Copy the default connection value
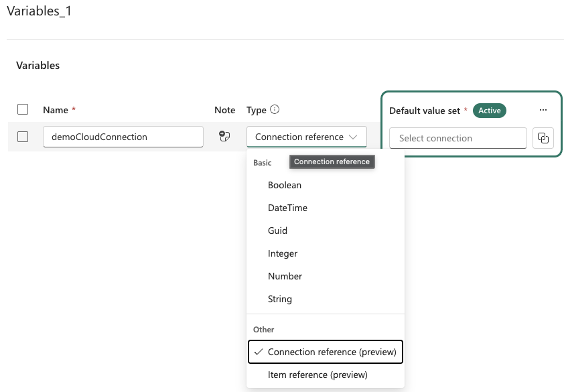Viewport: 564px width, 392px height. coord(544,137)
